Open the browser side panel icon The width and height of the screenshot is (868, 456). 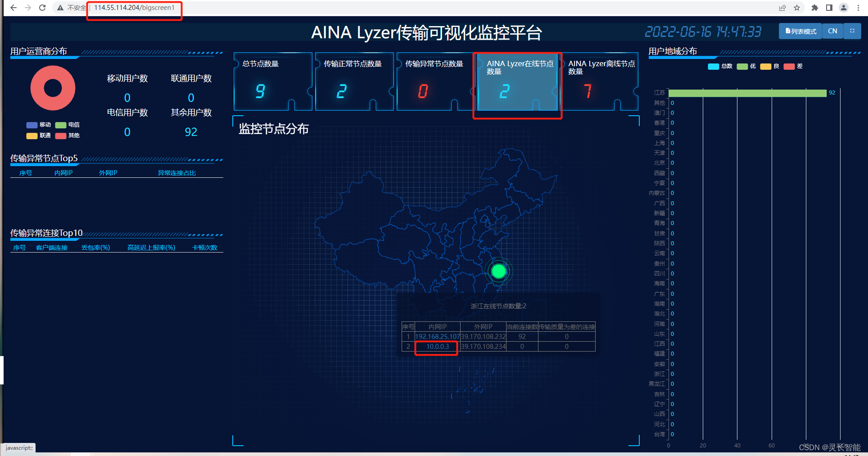pyautogui.click(x=829, y=8)
